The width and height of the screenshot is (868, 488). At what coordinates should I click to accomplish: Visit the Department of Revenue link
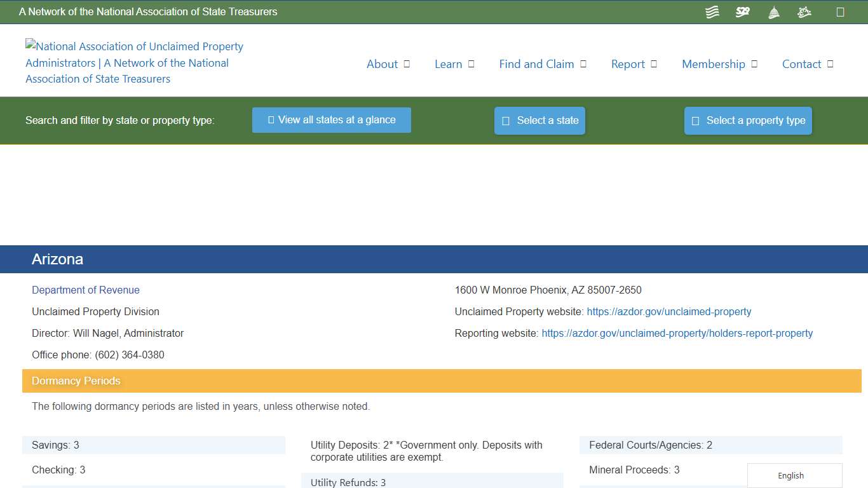(x=85, y=290)
